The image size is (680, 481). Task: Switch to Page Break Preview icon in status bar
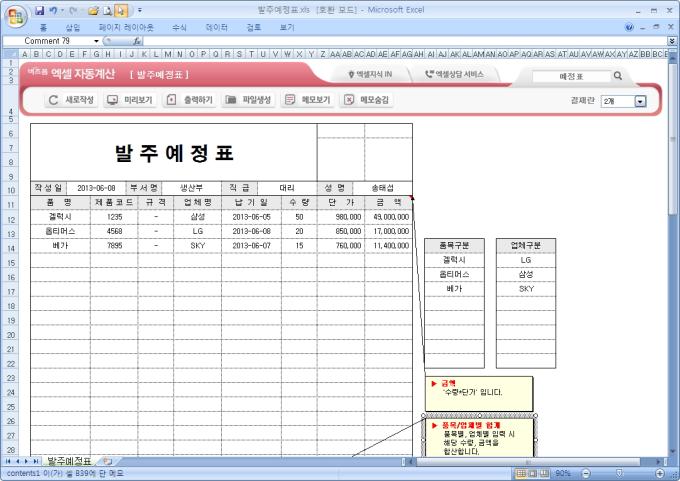pos(544,473)
